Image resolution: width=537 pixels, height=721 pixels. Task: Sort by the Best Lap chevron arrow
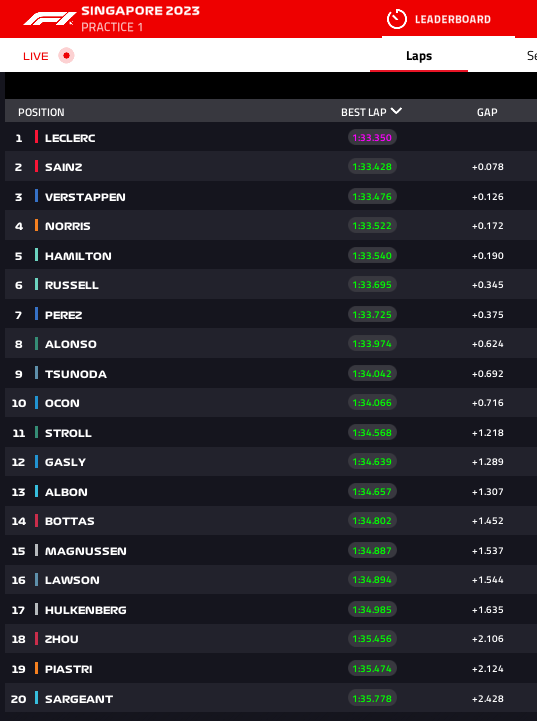click(396, 111)
